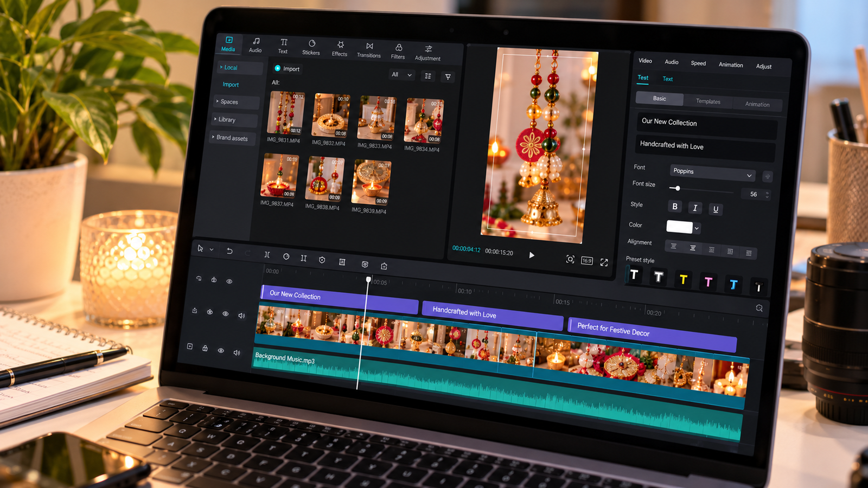This screenshot has width=868, height=488.
Task: Open the Filters panel
Action: pyautogui.click(x=398, y=52)
